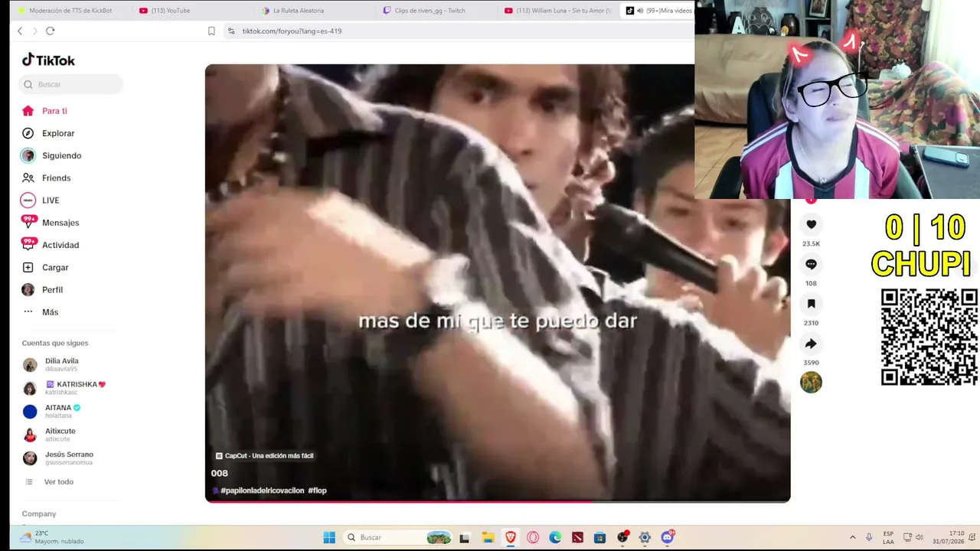Share video with the arrow icon
980x551 pixels.
click(811, 344)
